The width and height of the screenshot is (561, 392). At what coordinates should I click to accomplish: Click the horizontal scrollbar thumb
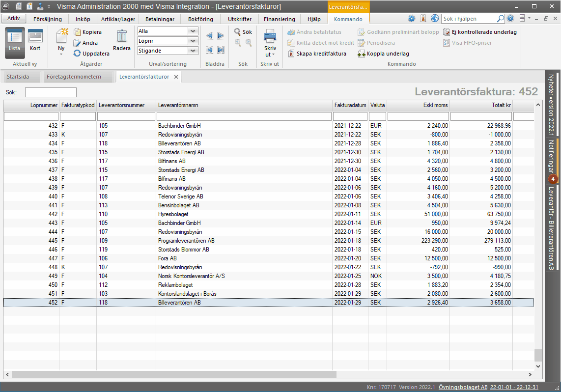(x=174, y=374)
